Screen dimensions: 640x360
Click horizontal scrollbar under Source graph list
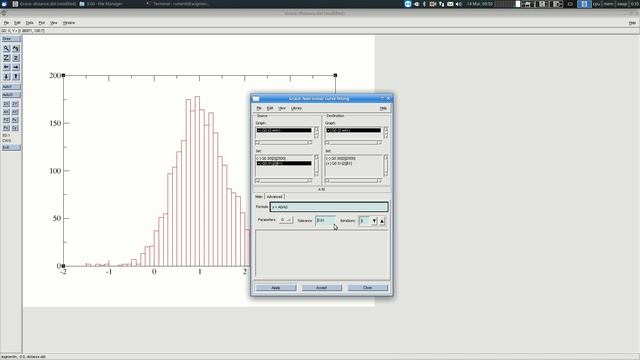(x=284, y=142)
